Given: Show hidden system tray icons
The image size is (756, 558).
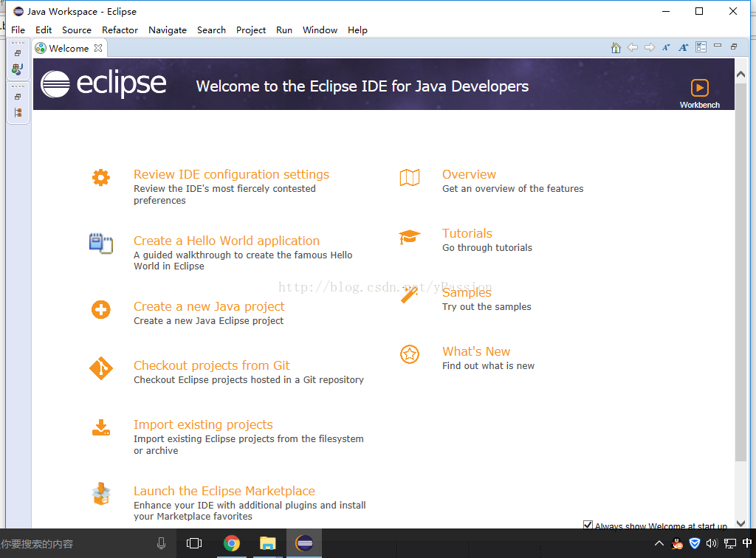Looking at the screenshot, I should coord(659,543).
